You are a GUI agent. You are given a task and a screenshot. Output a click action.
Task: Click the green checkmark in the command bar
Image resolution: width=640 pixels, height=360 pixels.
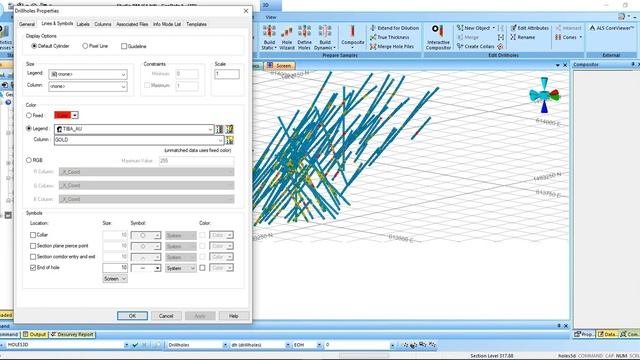(x=136, y=345)
